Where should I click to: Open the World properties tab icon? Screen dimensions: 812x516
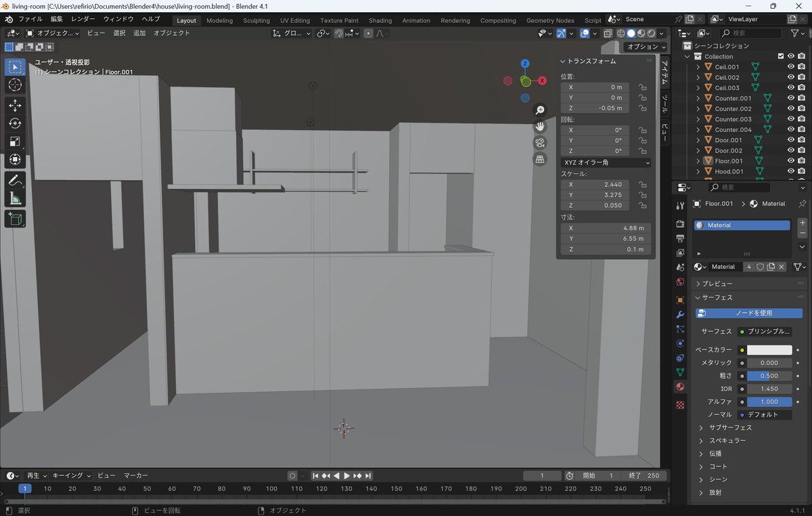click(680, 282)
